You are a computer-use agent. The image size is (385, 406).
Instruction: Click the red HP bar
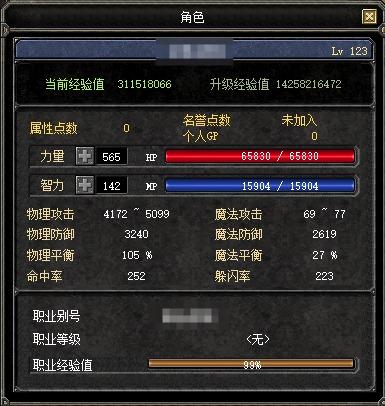coord(260,156)
